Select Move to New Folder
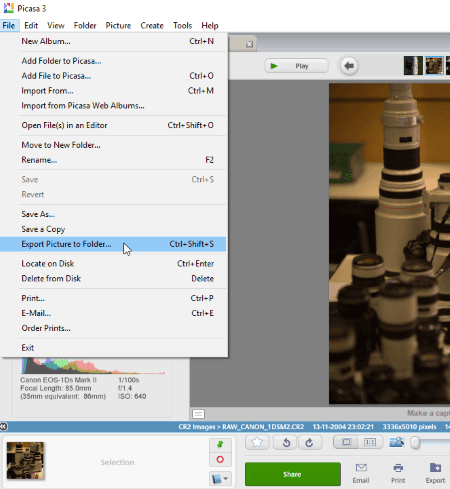Viewport: 450px width, 489px height. click(x=113, y=145)
